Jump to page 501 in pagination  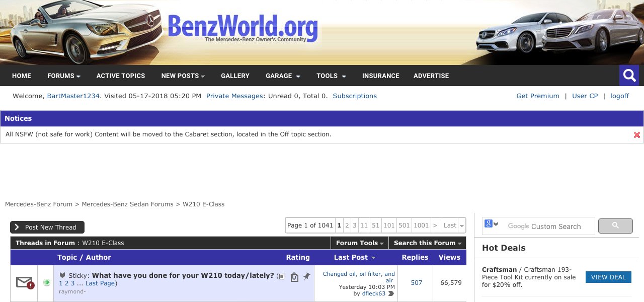404,225
